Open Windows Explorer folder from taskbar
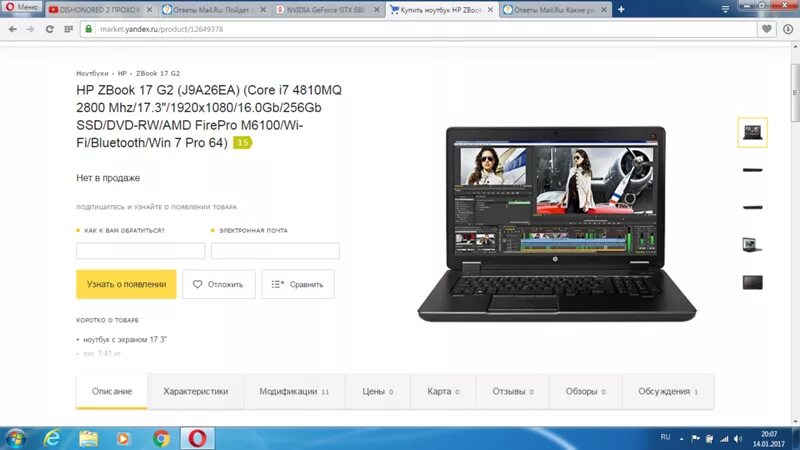The height and width of the screenshot is (450, 800). pyautogui.click(x=88, y=439)
